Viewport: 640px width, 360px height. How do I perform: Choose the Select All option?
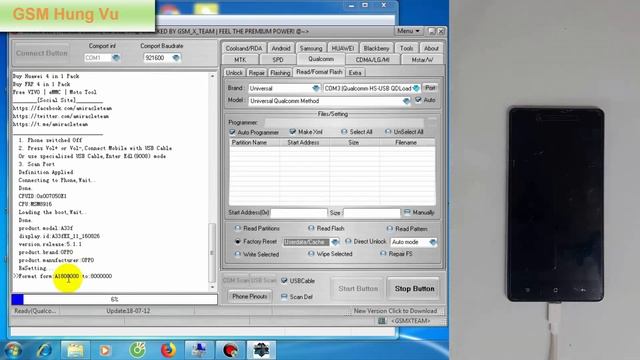(344, 132)
